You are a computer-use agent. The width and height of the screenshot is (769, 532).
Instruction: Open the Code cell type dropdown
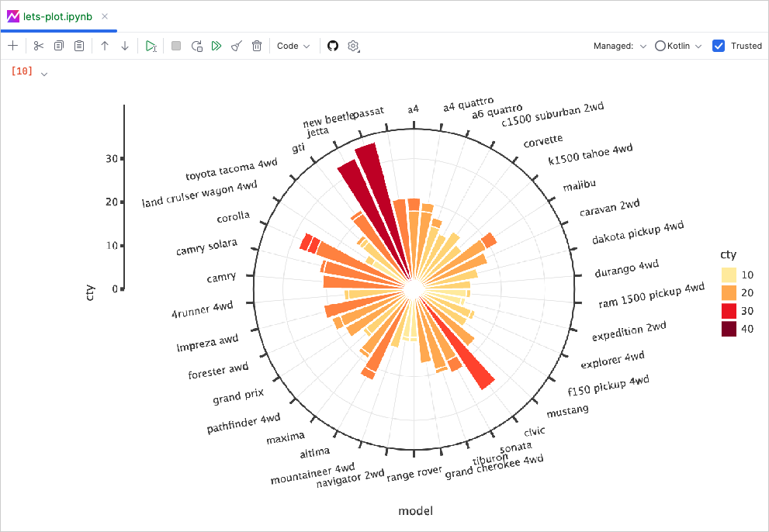tap(293, 46)
